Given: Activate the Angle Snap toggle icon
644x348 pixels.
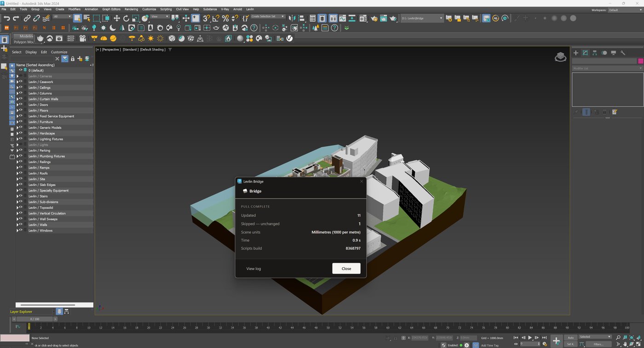Looking at the screenshot, I should [x=216, y=18].
